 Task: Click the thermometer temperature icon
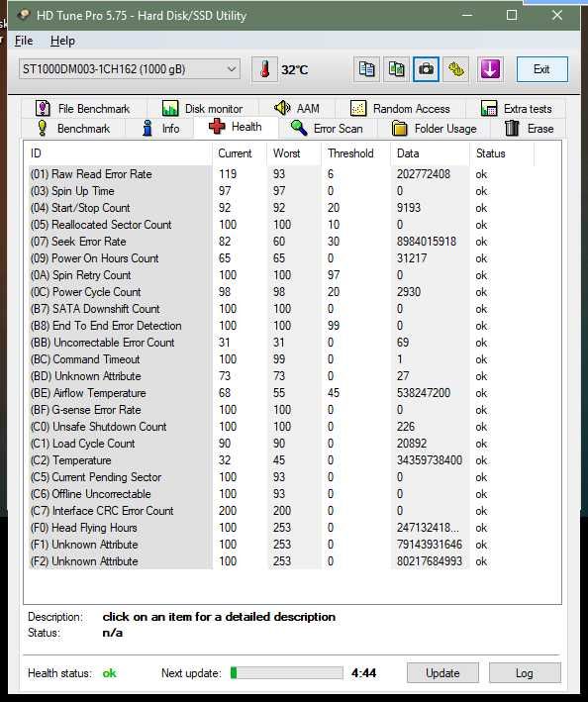[x=264, y=70]
